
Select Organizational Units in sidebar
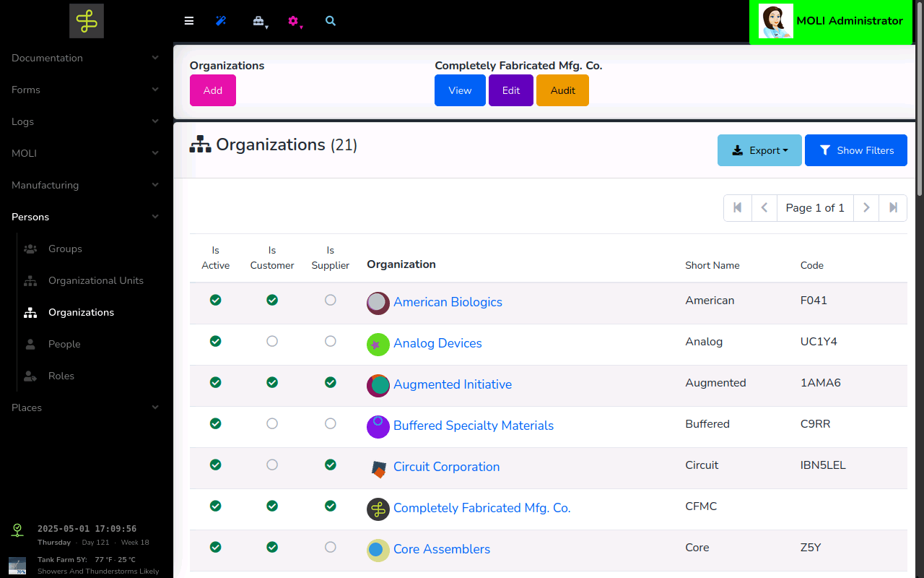[x=95, y=280]
